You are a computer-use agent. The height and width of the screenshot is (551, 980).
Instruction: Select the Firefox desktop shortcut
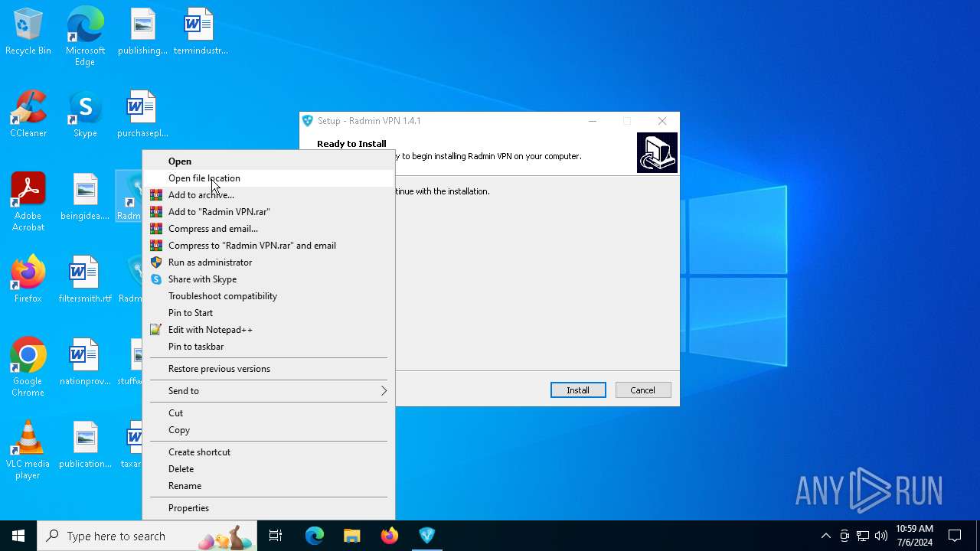point(28,280)
